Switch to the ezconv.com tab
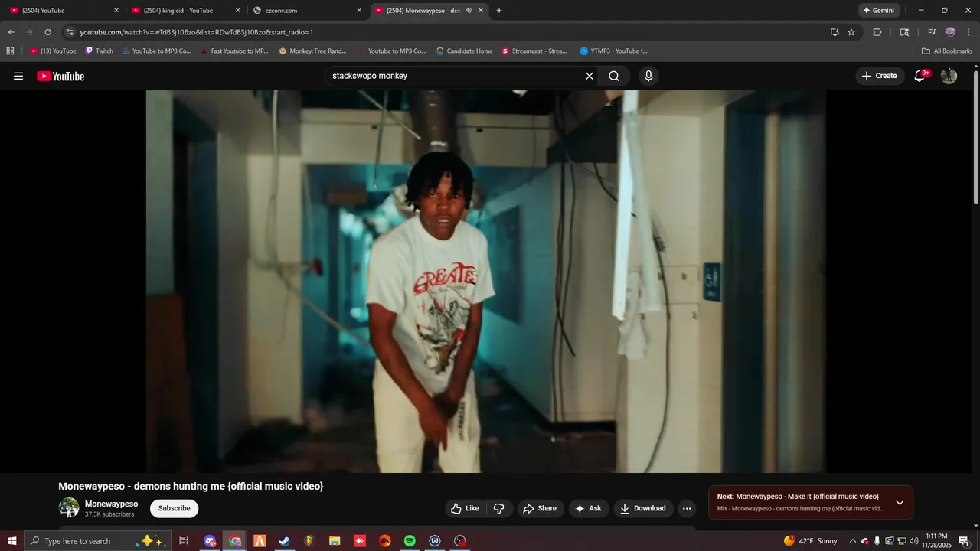This screenshot has width=980, height=551. [x=306, y=11]
